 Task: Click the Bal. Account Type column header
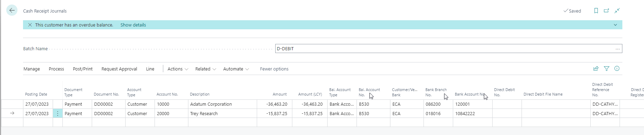(340, 92)
